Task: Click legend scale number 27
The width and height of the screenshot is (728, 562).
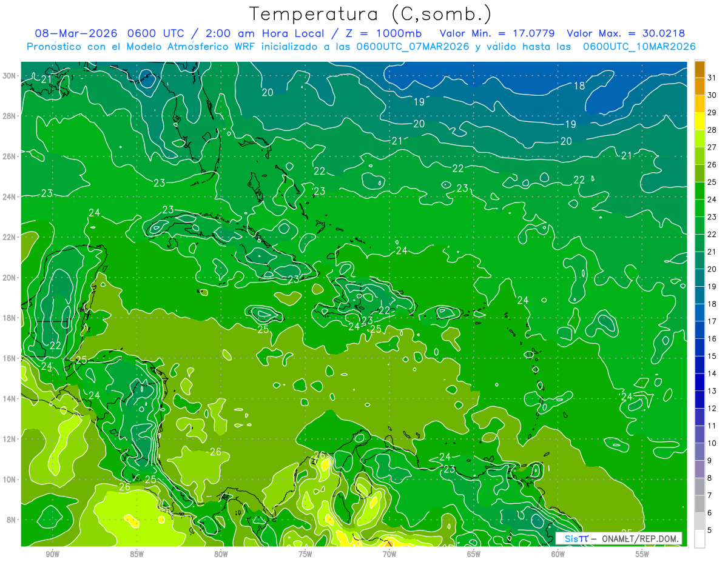Action: coord(712,147)
